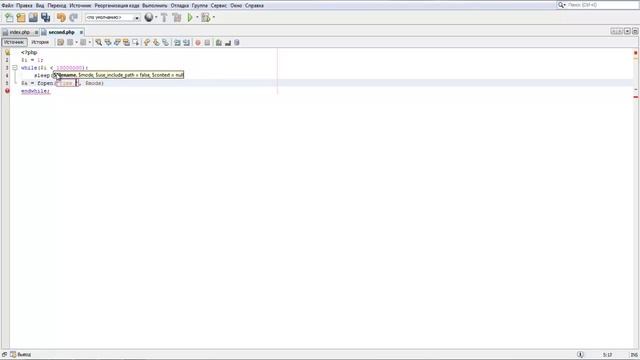Click the Find Previous Occurrence icon
The image size is (640, 360).
click(x=108, y=42)
